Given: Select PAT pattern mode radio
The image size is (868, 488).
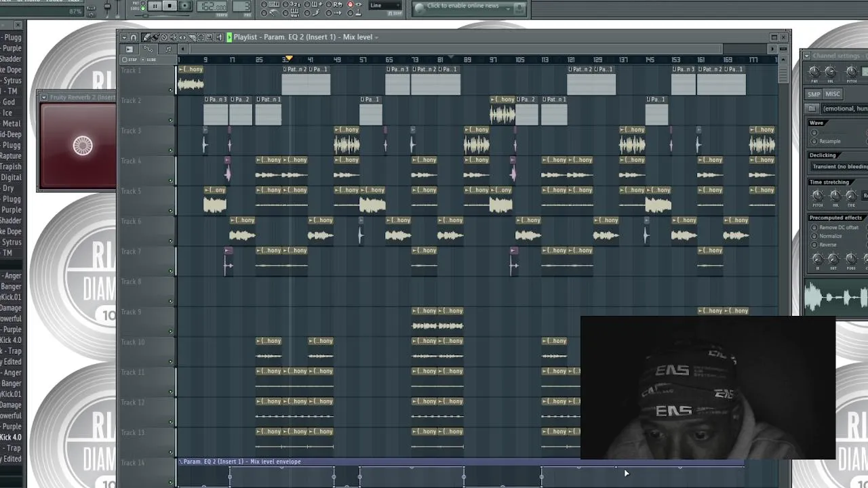Looking at the screenshot, I should (143, 3).
